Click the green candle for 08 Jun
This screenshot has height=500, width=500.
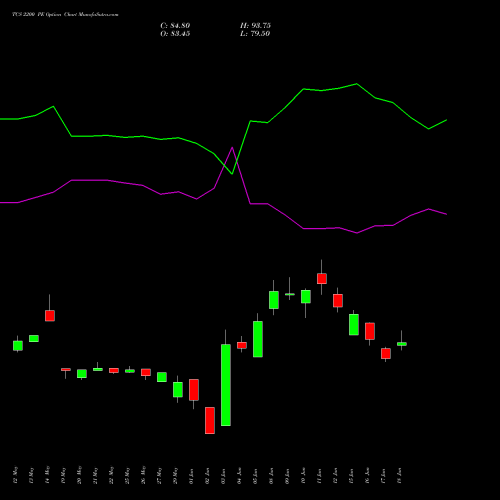(x=274, y=300)
